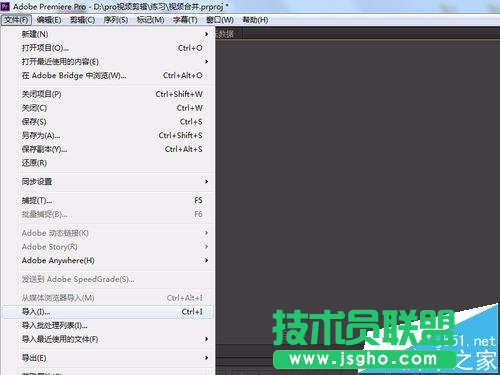Open the 文件(F) menu
The height and width of the screenshot is (375, 500).
(16, 20)
